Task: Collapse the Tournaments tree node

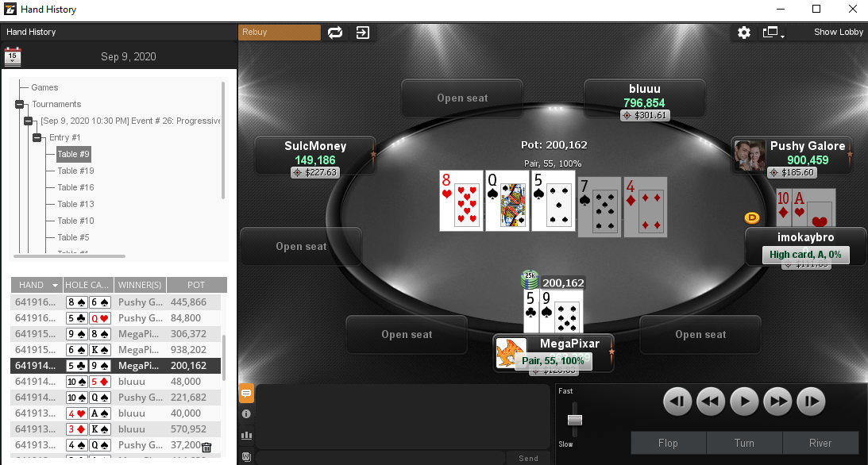Action: 19,104
